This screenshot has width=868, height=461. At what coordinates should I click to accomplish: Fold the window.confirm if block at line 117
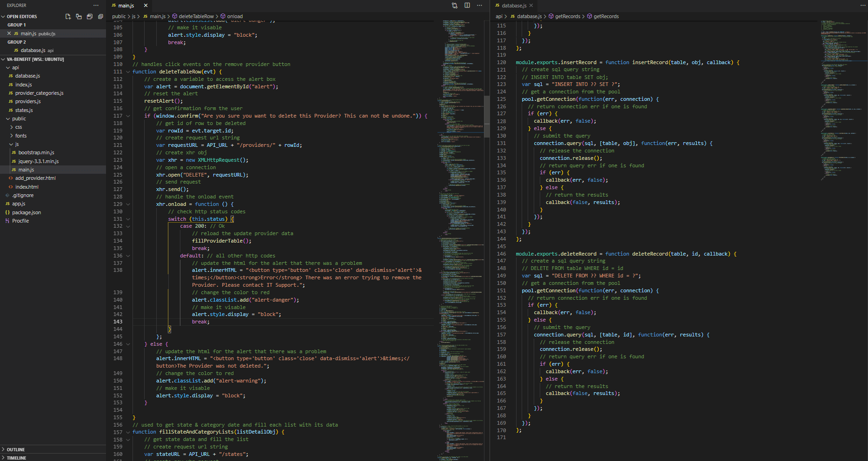[128, 116]
